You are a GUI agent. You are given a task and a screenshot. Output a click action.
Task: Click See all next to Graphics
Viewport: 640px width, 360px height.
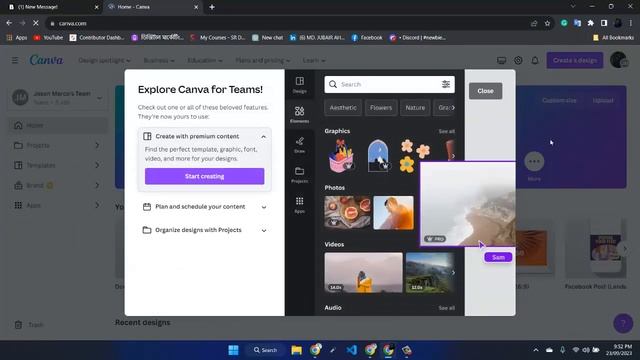click(x=447, y=131)
